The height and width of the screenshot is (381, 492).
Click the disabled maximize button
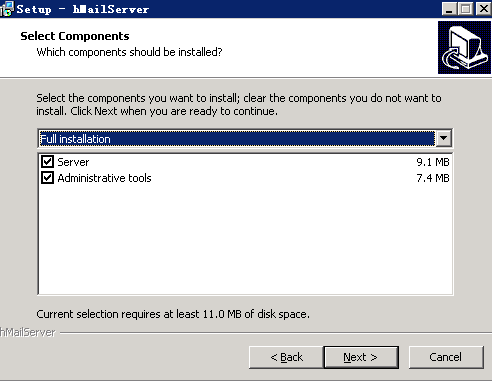tap(465, 9)
